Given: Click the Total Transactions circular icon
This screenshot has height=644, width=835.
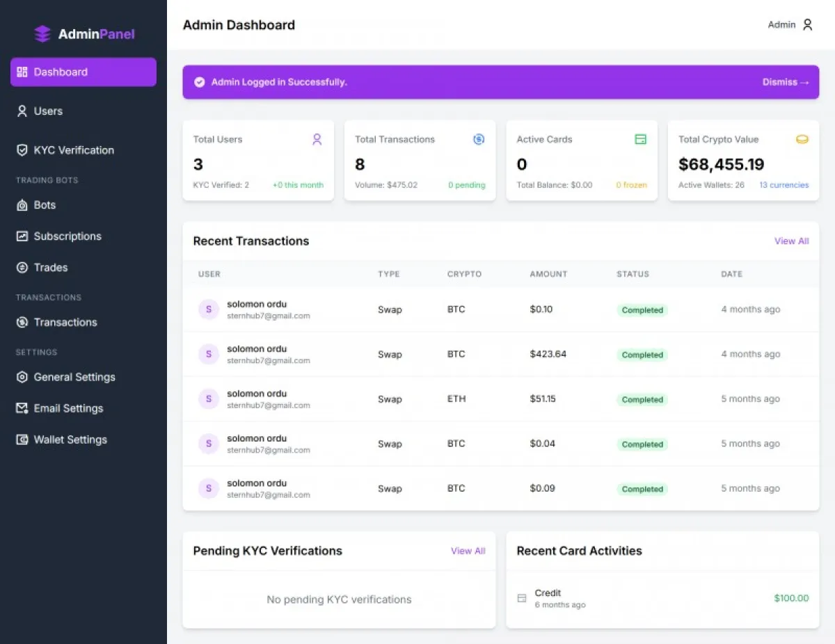Looking at the screenshot, I should tap(479, 139).
